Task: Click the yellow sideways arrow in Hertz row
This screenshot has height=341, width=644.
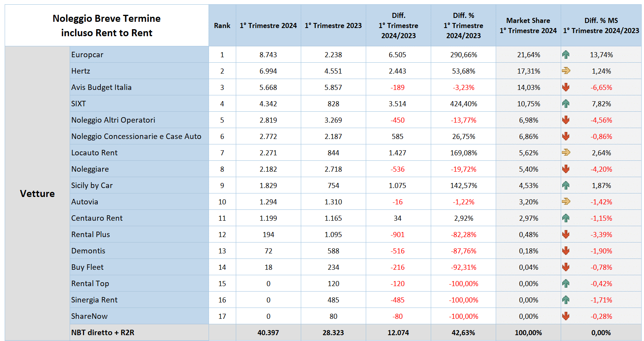Action: (x=566, y=71)
